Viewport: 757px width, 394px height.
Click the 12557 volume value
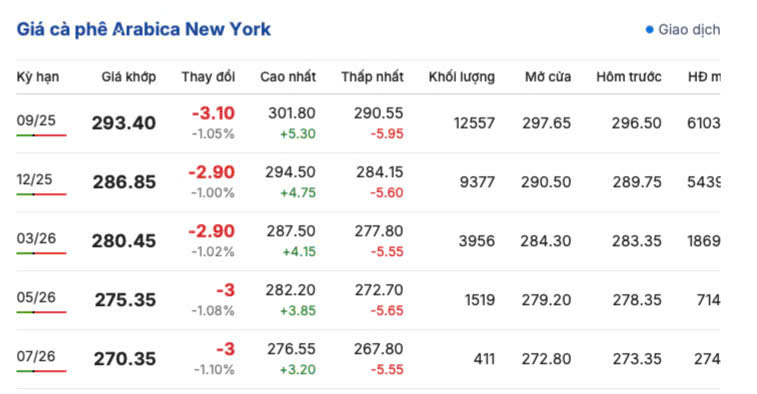click(474, 123)
